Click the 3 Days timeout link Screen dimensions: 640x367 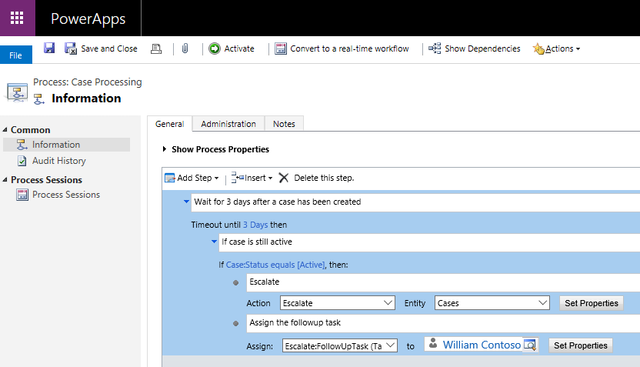click(256, 225)
